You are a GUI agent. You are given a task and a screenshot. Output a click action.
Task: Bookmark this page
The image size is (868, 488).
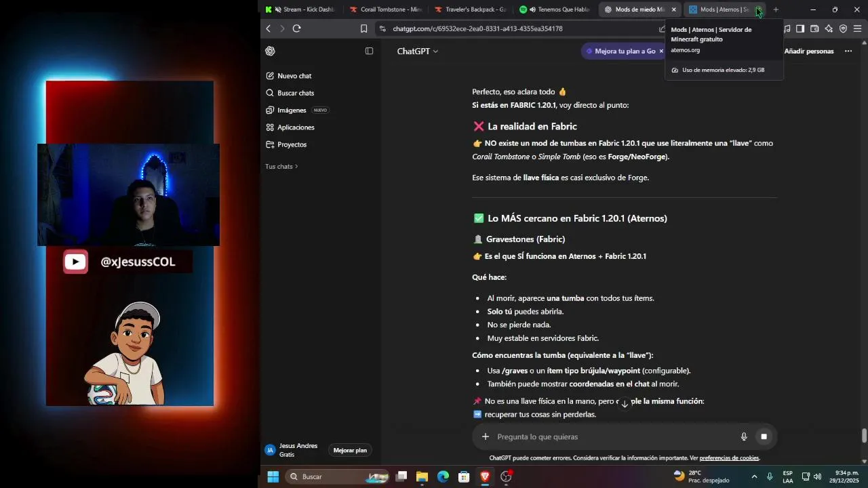pos(364,28)
